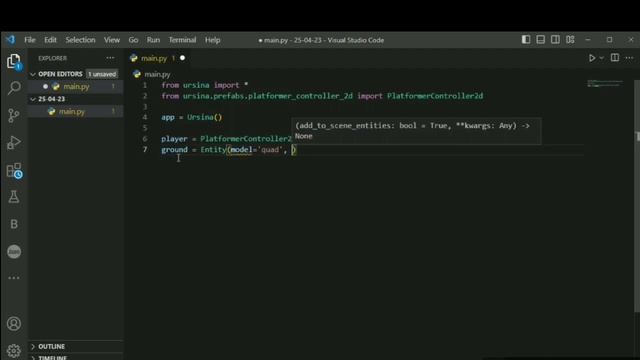Click PlatformerController2d in import line
The width and height of the screenshot is (640, 360).
pyautogui.click(x=435, y=96)
